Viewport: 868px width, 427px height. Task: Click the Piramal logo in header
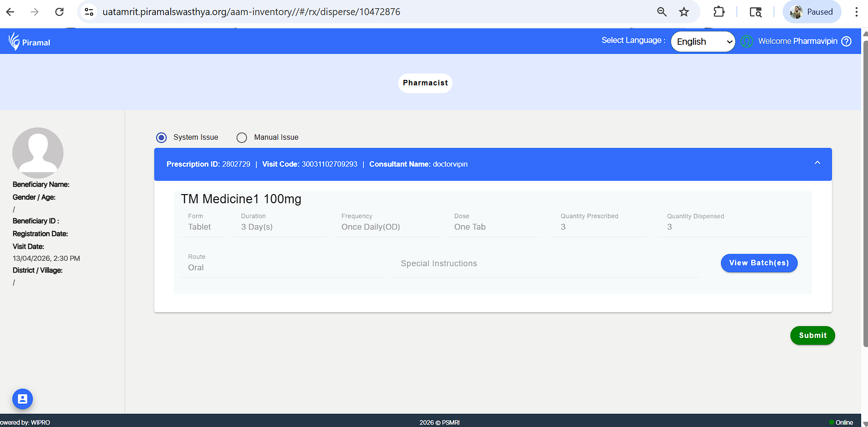[x=29, y=42]
